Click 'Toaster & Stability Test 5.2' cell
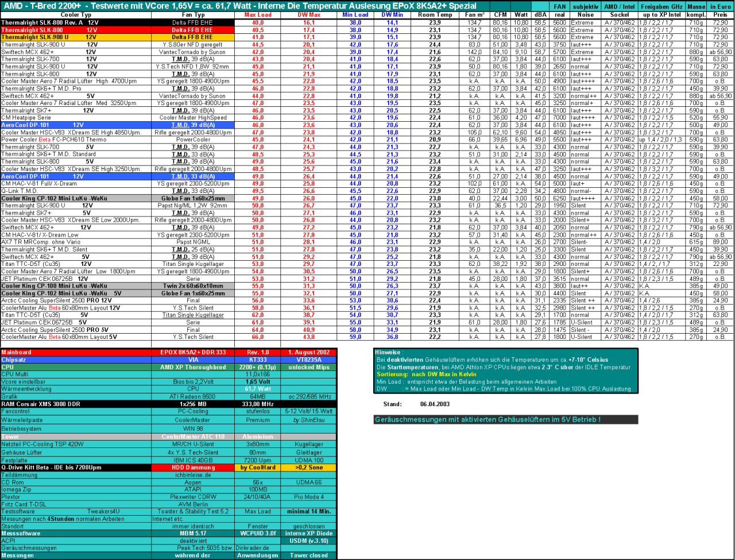The width and height of the screenshot is (735, 560). (x=192, y=511)
